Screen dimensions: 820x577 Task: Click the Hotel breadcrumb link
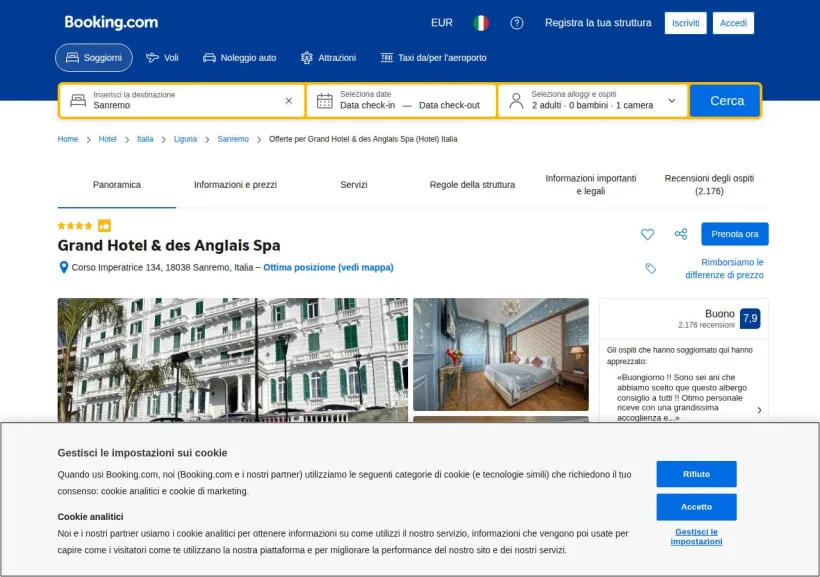[107, 139]
